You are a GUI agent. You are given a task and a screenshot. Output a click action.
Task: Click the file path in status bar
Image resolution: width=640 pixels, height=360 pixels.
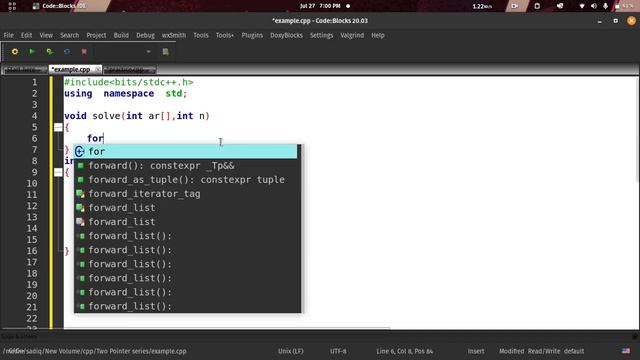(94, 351)
